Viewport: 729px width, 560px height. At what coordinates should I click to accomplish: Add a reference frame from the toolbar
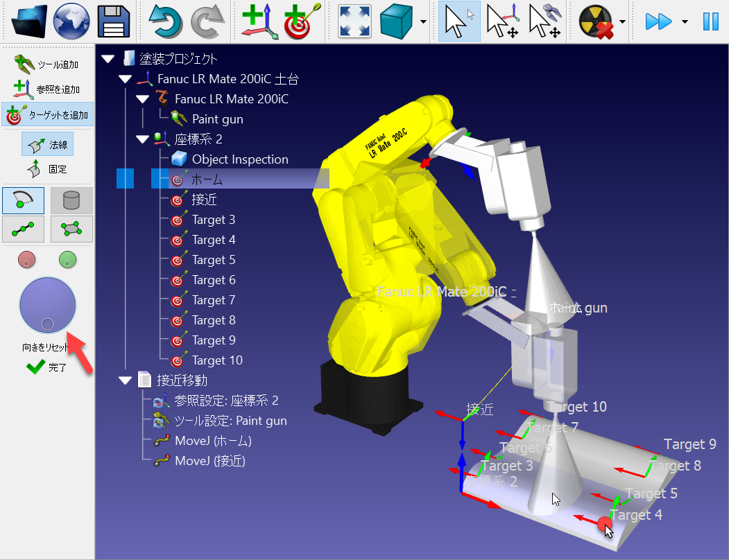click(259, 21)
